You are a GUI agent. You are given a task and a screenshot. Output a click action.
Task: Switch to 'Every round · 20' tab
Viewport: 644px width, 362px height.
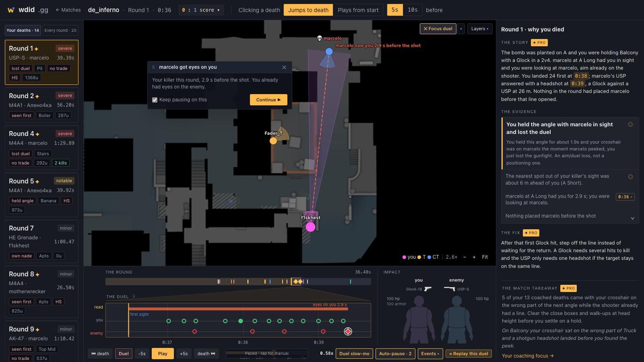[60, 31]
